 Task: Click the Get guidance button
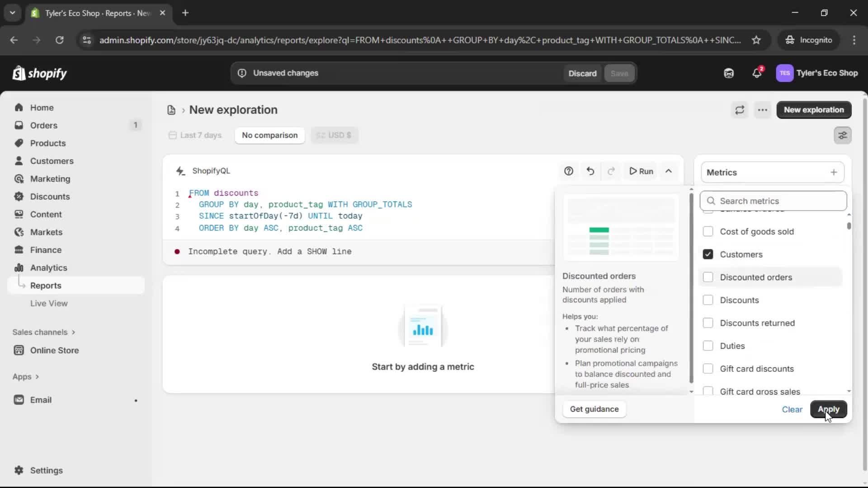(x=594, y=409)
